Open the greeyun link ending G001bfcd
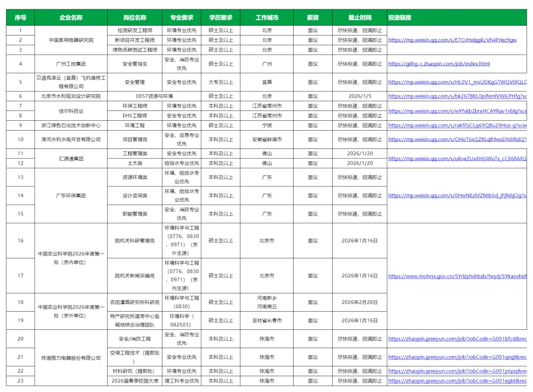 coord(457,339)
